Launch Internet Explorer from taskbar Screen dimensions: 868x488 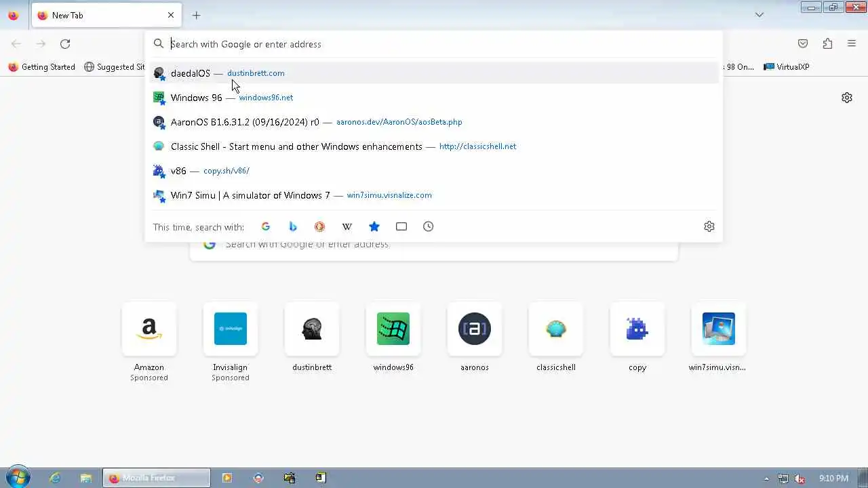(55, 478)
